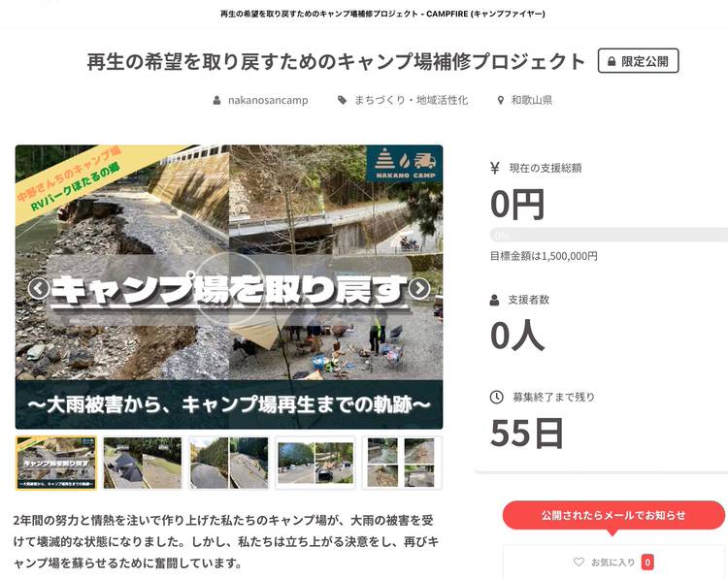This screenshot has width=728, height=579.
Task: Click the person icon beside 支援者数
Action: coord(495,300)
